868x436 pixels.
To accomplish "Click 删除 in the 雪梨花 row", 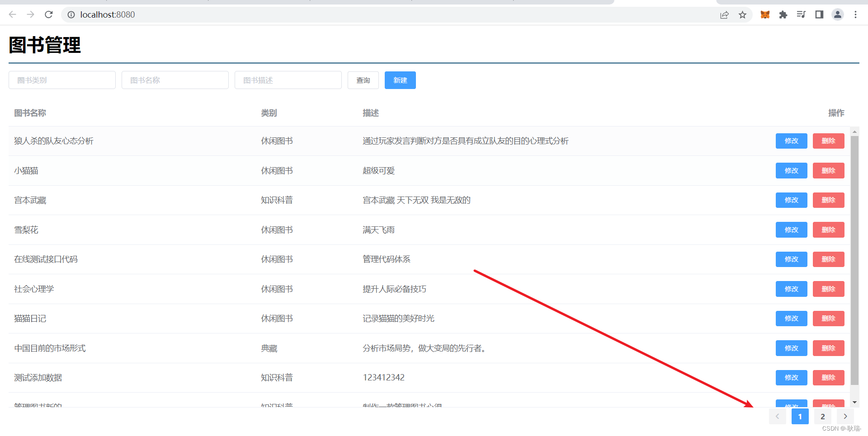I will [828, 230].
